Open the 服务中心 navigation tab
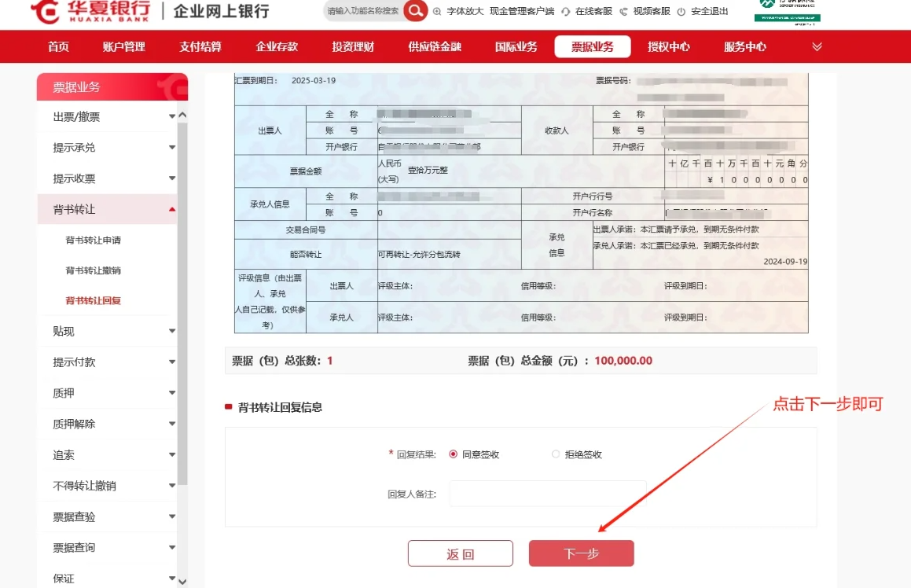911x588 pixels. click(x=745, y=46)
